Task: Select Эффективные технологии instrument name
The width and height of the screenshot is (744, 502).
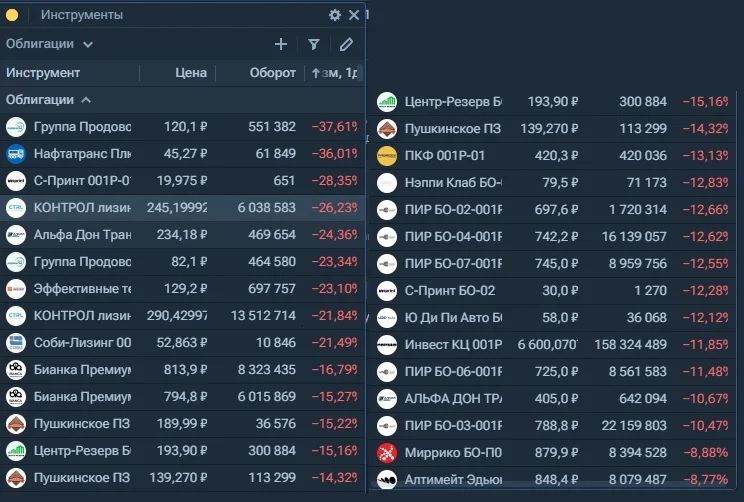Action: [x=82, y=289]
